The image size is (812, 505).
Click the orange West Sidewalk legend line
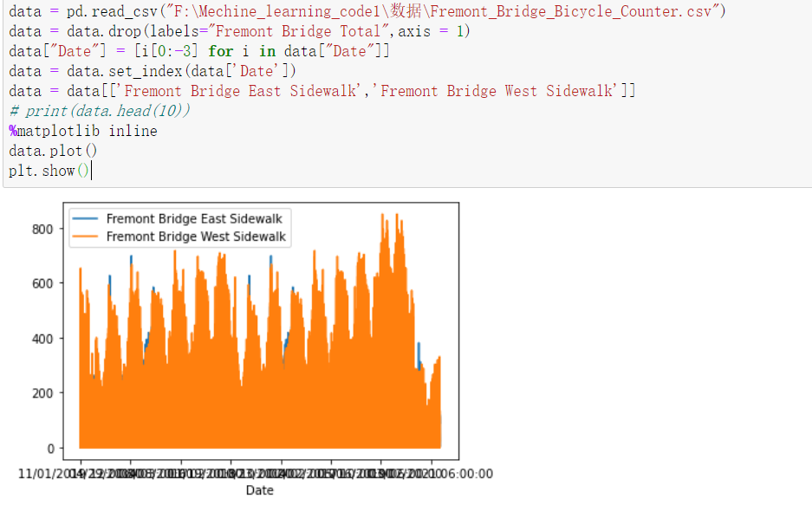85,236
